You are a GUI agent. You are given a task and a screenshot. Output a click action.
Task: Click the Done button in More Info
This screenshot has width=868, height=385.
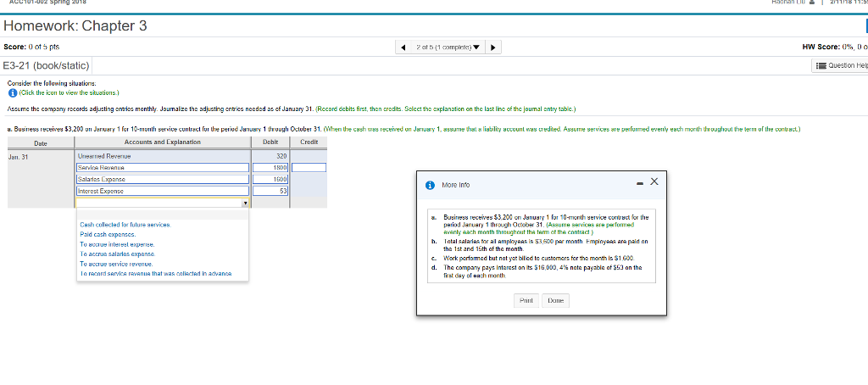(x=555, y=300)
